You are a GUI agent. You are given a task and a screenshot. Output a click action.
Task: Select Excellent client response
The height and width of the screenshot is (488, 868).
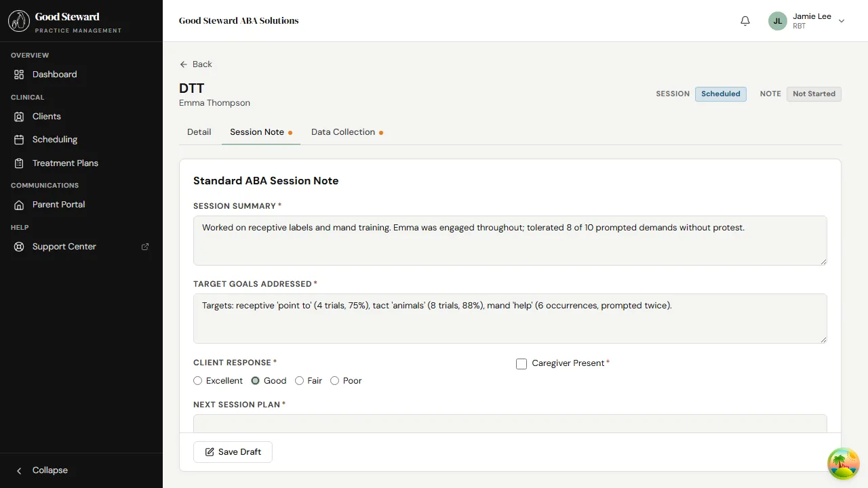pos(198,381)
